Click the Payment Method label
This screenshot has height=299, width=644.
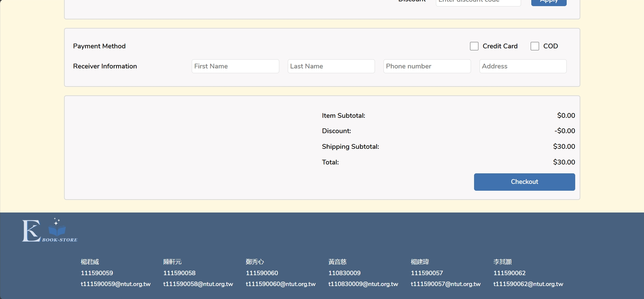click(x=99, y=46)
